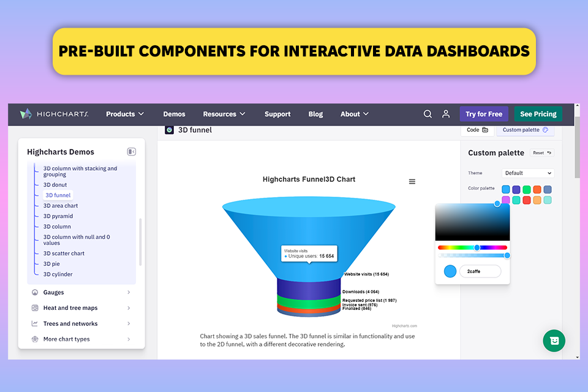Image resolution: width=588 pixels, height=392 pixels.
Task: Select the dark indigo palette swatch
Action: [516, 189]
